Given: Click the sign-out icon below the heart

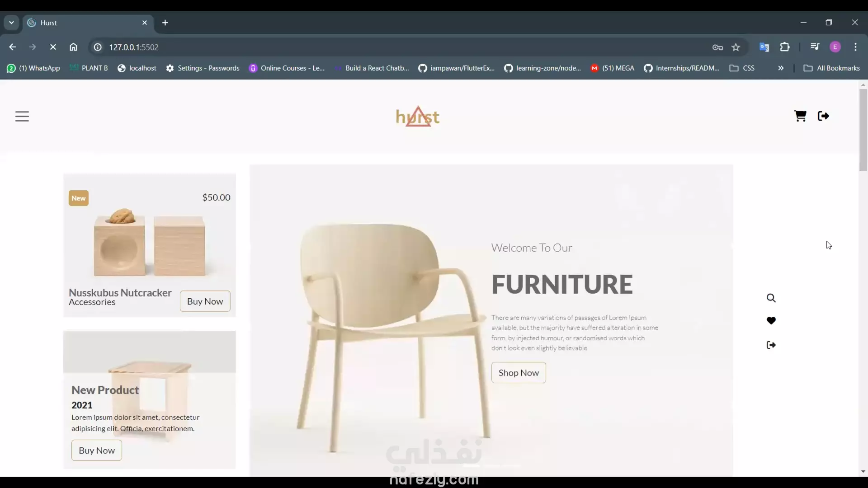Looking at the screenshot, I should point(771,345).
